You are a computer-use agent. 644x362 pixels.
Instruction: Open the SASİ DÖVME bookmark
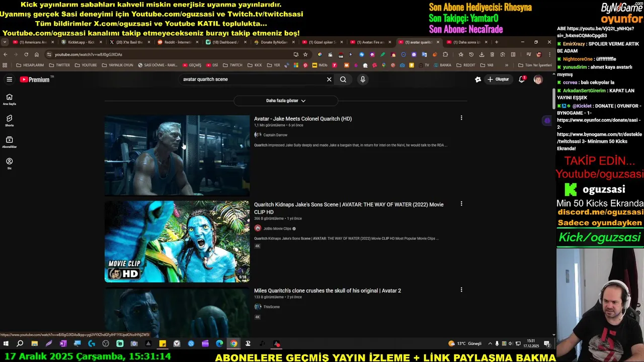[x=157, y=65]
